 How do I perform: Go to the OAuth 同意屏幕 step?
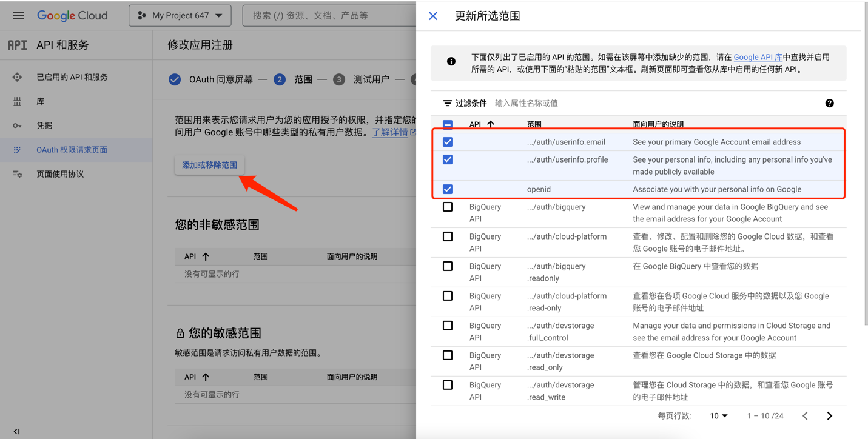coord(211,79)
